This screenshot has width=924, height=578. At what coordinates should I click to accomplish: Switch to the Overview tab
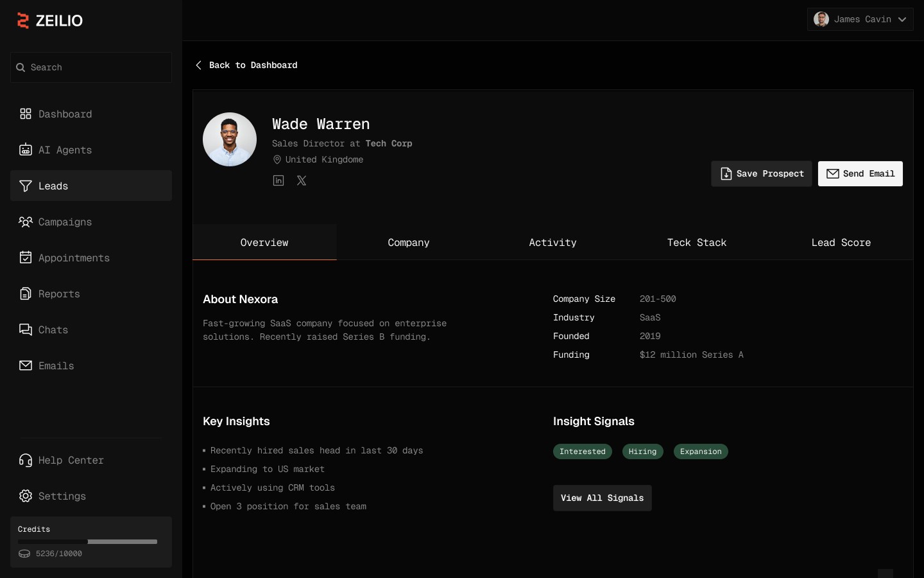(264, 242)
